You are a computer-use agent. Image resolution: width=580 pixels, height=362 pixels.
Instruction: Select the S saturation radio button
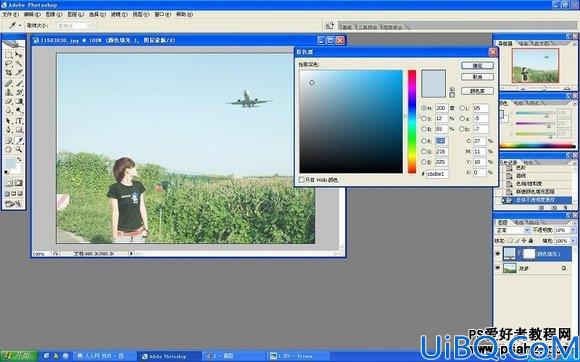424,119
